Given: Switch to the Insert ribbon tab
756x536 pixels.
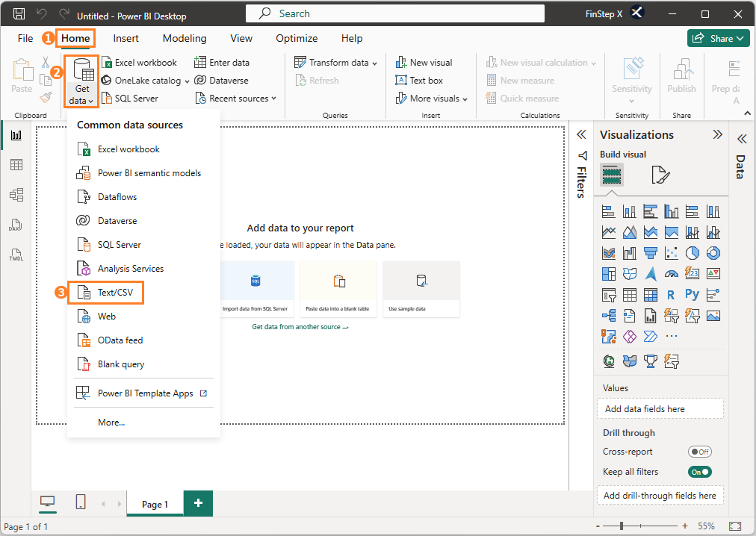Looking at the screenshot, I should coord(126,39).
